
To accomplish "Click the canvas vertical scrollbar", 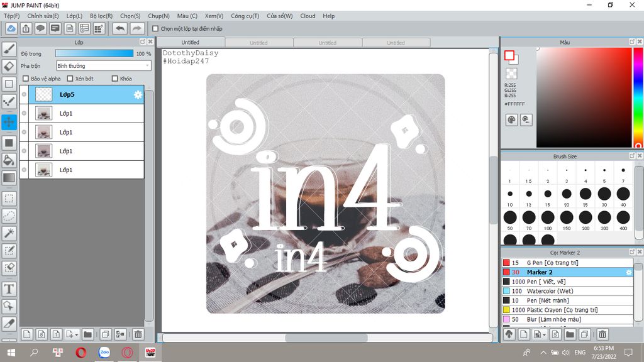I will pyautogui.click(x=493, y=190).
